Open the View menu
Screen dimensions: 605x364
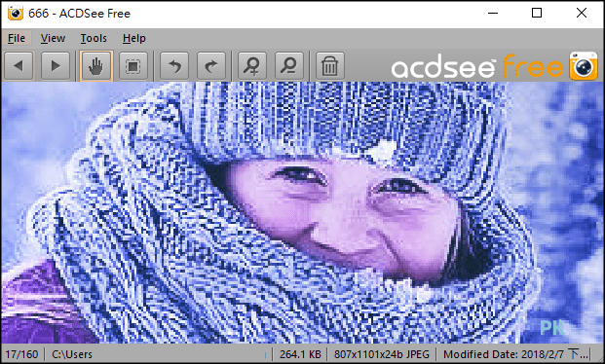(x=53, y=38)
